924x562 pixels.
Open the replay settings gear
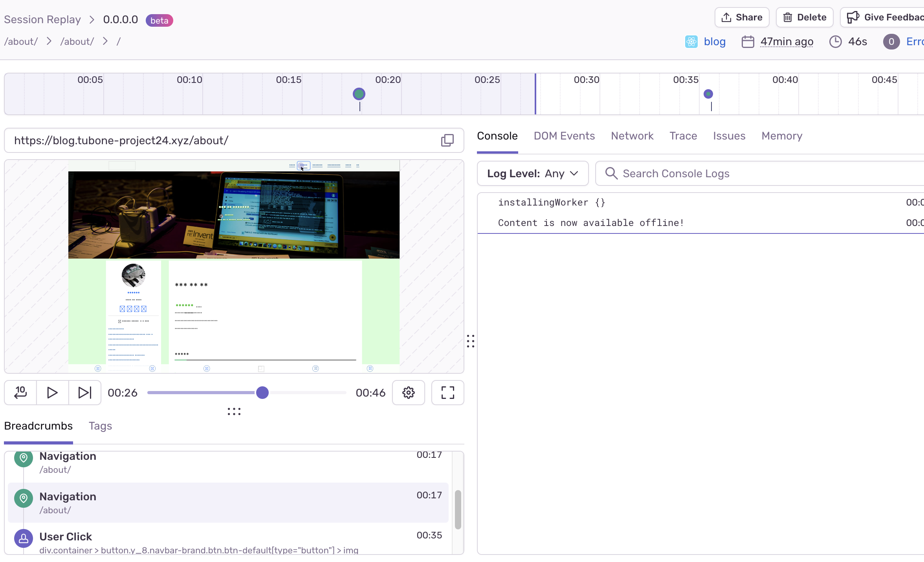click(408, 392)
